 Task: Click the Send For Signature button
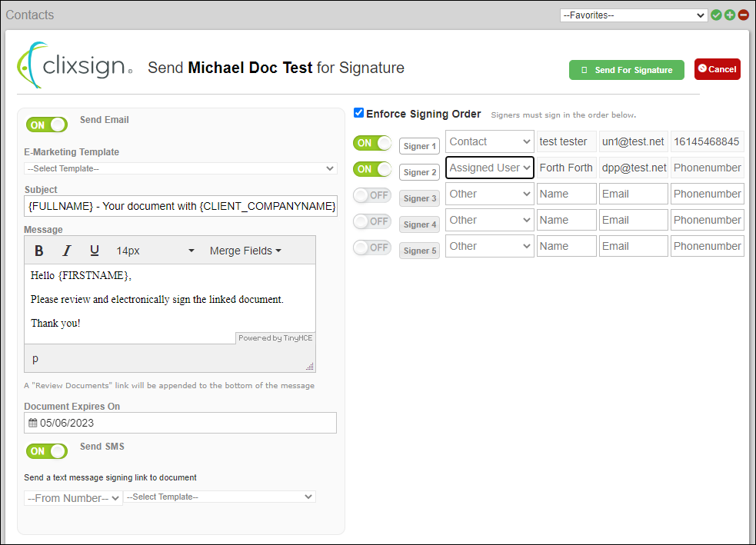pyautogui.click(x=626, y=70)
